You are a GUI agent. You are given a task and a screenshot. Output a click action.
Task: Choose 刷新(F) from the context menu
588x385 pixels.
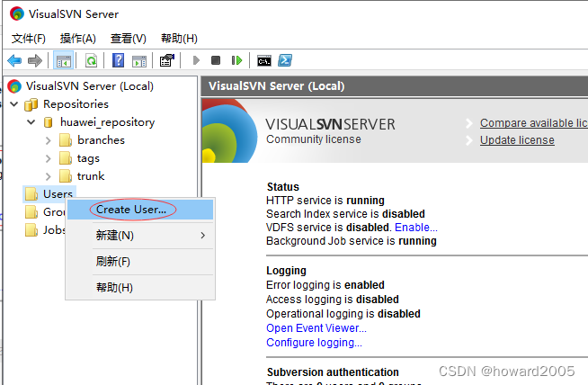point(140,262)
